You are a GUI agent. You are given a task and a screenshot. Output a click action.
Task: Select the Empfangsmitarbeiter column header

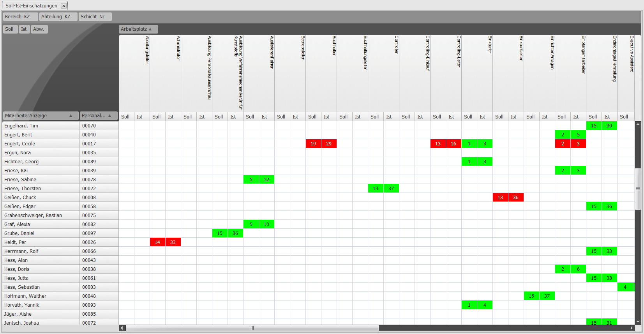[571, 73]
